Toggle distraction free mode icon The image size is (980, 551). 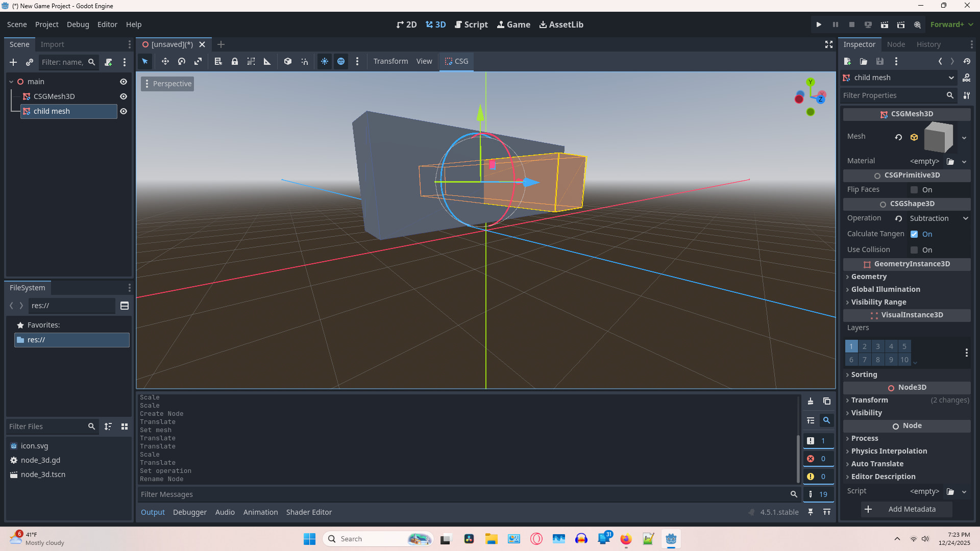click(829, 44)
